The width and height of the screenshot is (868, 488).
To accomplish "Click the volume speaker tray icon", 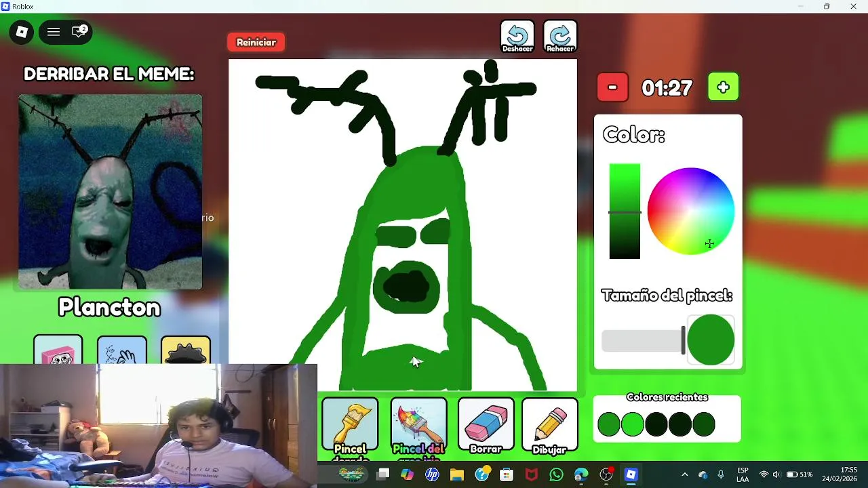I will tap(776, 474).
